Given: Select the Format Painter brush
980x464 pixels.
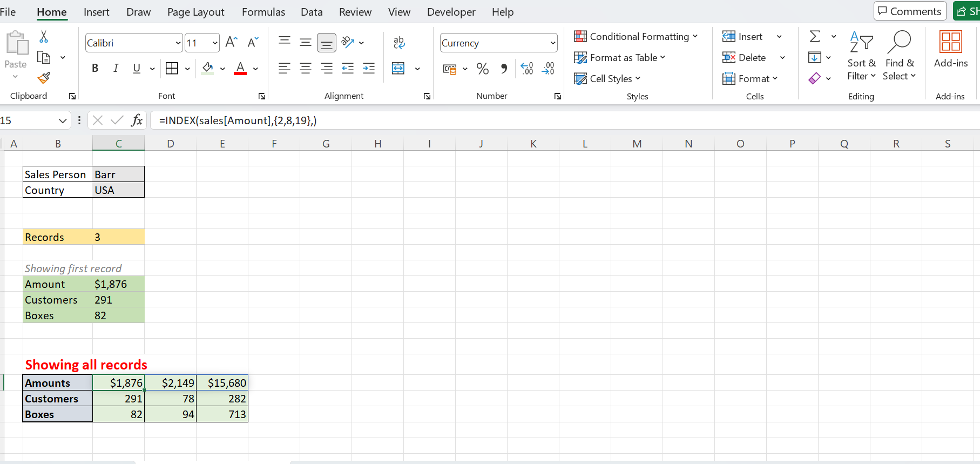Looking at the screenshot, I should pos(44,78).
